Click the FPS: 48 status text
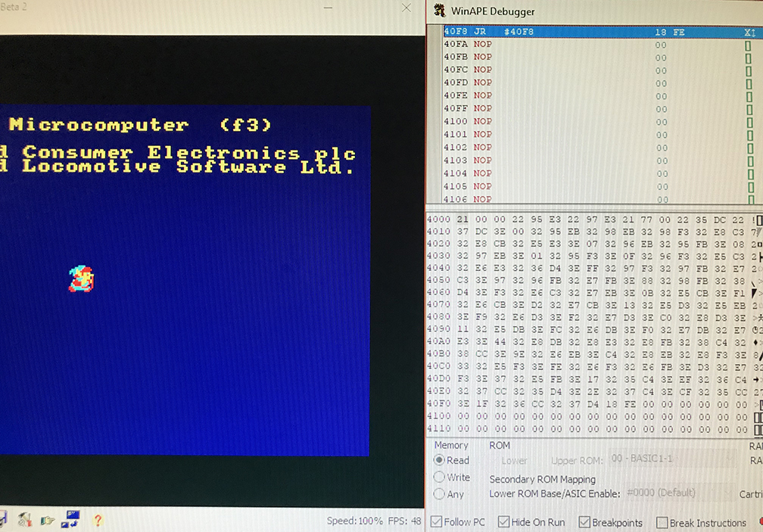763x532 pixels. pos(404,521)
